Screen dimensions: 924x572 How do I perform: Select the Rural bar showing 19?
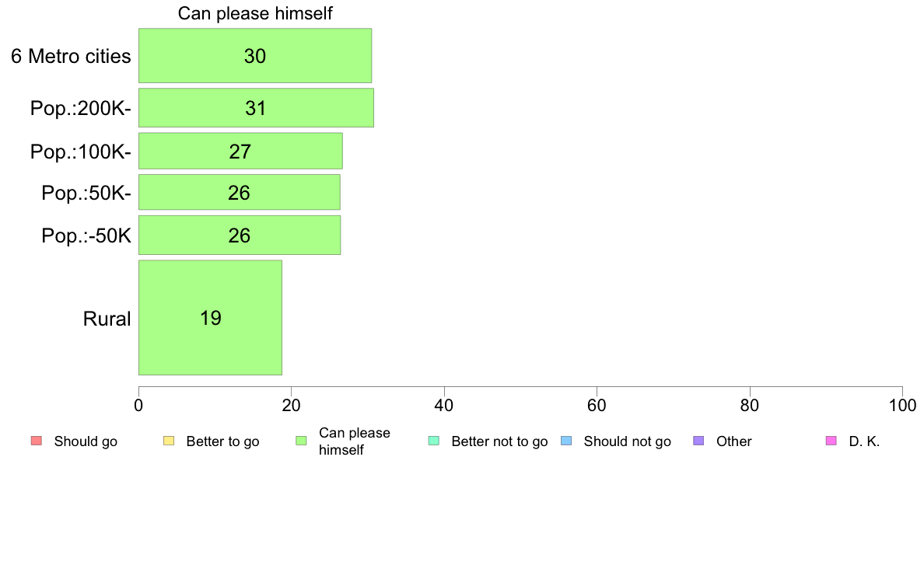click(210, 318)
